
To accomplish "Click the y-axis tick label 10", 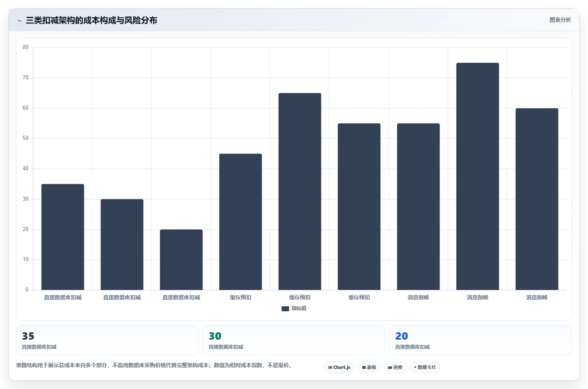I will pyautogui.click(x=26, y=259).
